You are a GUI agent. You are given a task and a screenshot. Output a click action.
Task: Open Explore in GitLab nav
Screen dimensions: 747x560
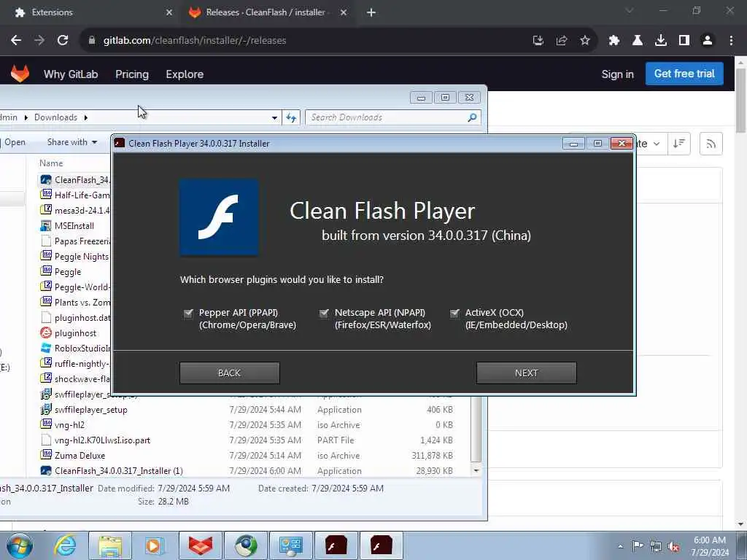pos(185,74)
